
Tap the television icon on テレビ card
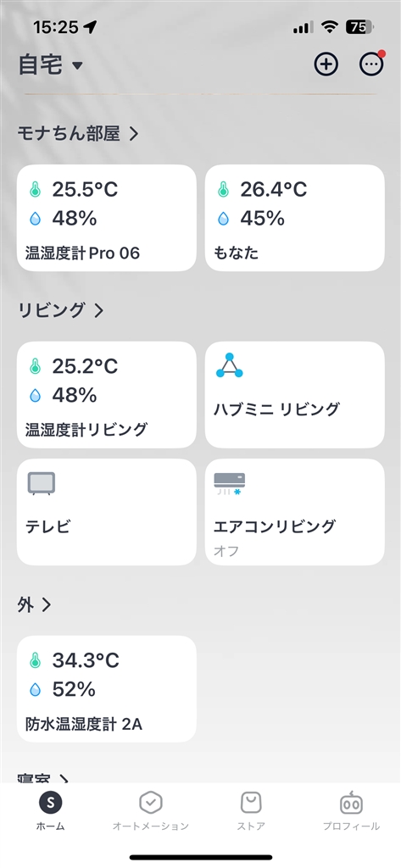tap(42, 483)
